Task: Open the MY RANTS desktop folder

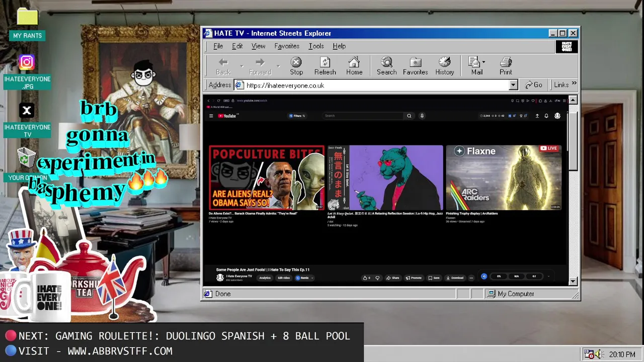Action: (x=27, y=24)
